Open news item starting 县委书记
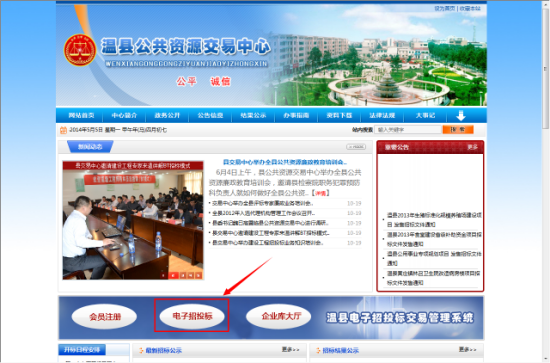 point(270,223)
